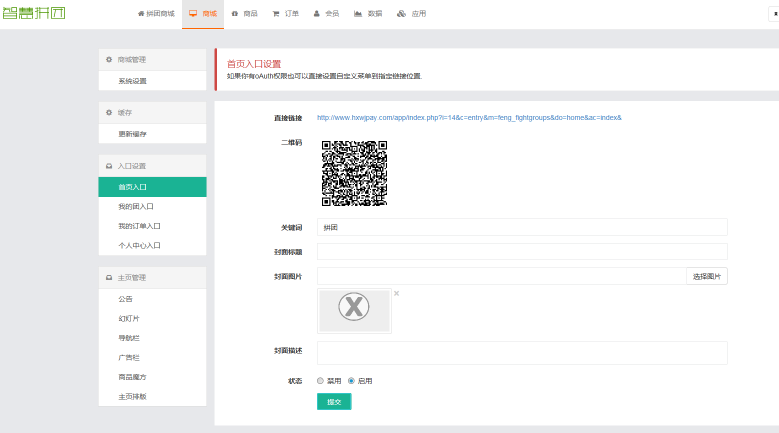Click the hxwjpay.com direct link URL
This screenshot has width=779, height=433.
469,118
